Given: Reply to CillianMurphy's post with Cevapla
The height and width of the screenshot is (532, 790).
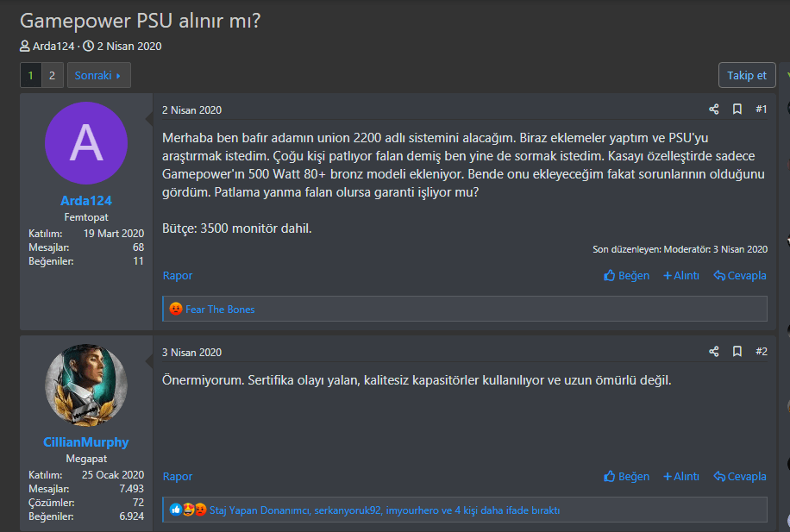Looking at the screenshot, I should (x=740, y=477).
